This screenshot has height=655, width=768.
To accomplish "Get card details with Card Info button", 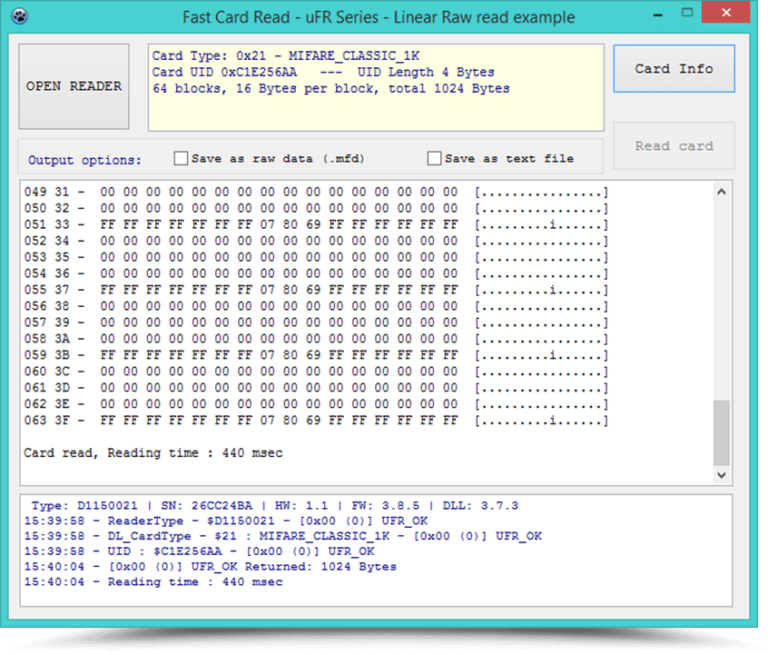I will [x=674, y=69].
